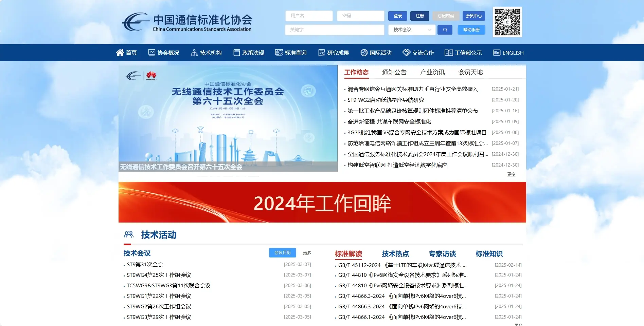This screenshot has width=644, height=326.
Task: Click the 标准查询 search-document icon
Action: tap(278, 52)
